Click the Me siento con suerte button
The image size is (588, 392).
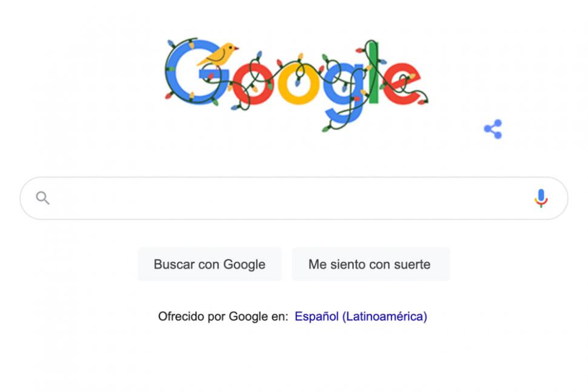[370, 264]
